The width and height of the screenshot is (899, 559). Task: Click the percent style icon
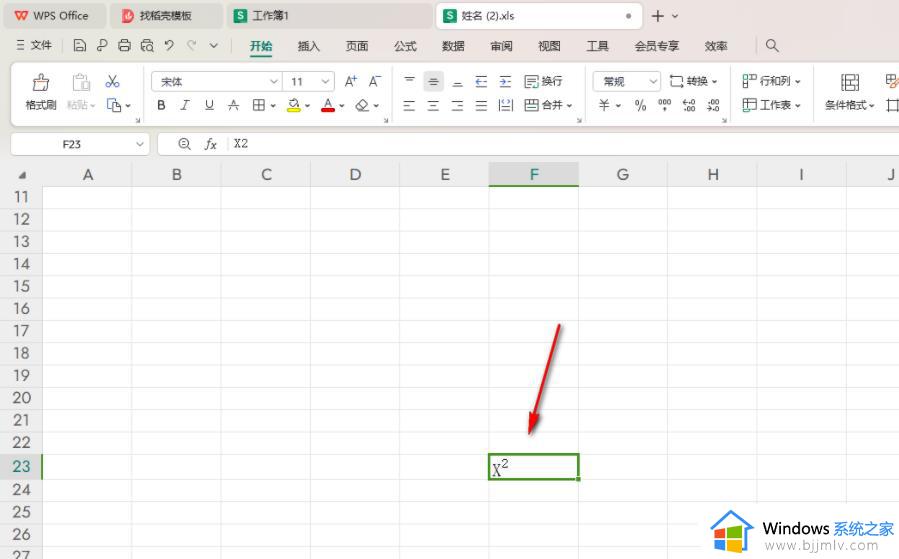[x=640, y=105]
